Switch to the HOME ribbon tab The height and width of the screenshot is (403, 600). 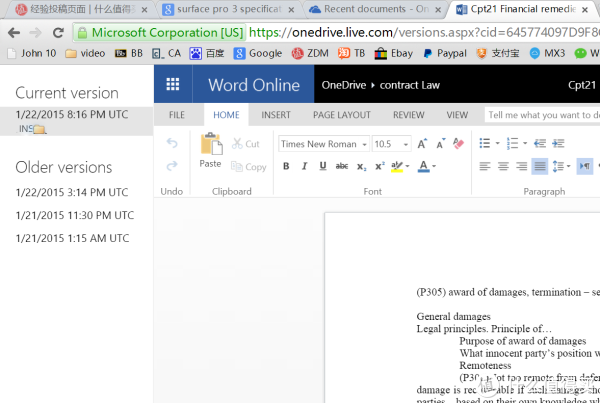[x=226, y=115]
